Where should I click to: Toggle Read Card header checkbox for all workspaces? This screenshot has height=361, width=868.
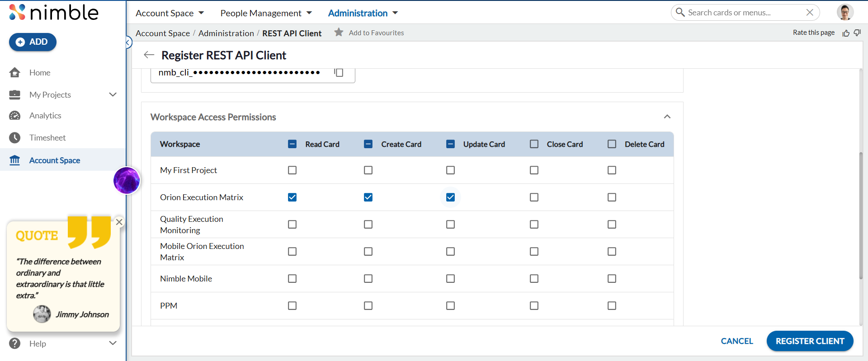pos(292,144)
